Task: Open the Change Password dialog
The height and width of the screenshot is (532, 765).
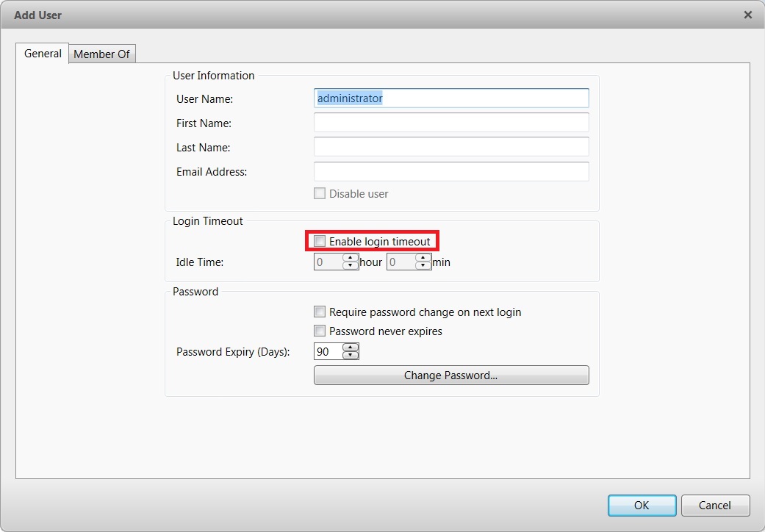Action: click(x=451, y=375)
